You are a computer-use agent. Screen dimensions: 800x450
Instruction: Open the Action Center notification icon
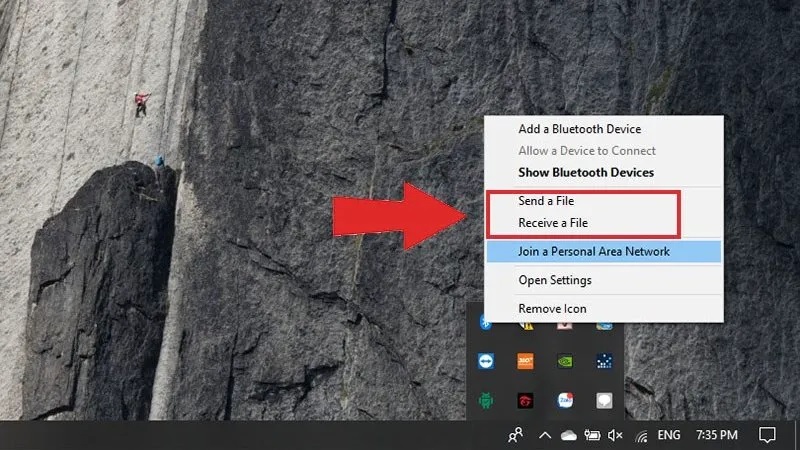click(767, 435)
